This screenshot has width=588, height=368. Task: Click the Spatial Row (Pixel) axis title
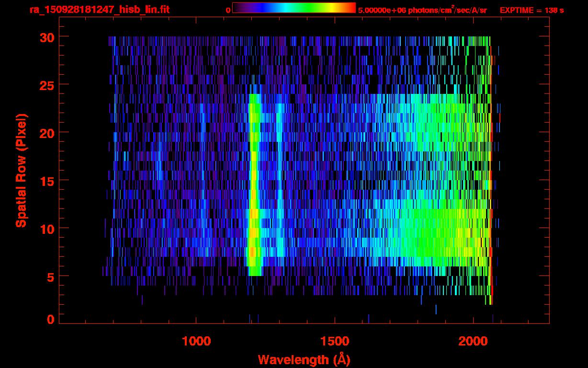pyautogui.click(x=21, y=170)
